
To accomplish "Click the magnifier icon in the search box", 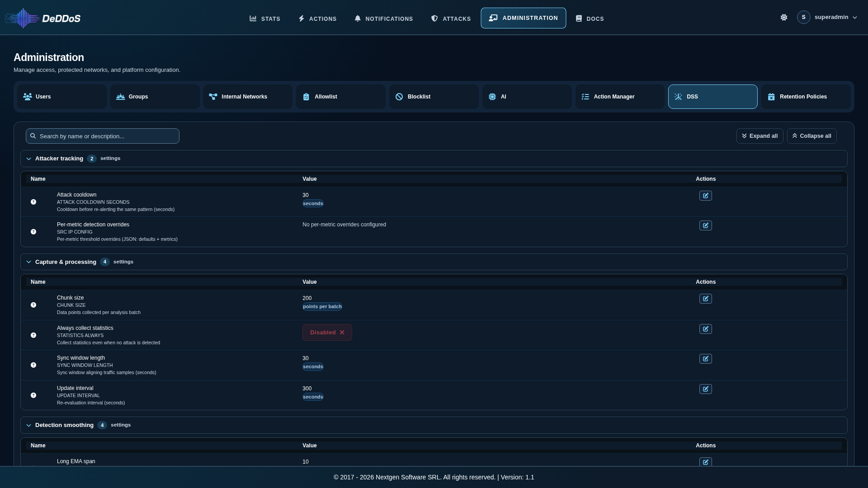I will tap(33, 136).
